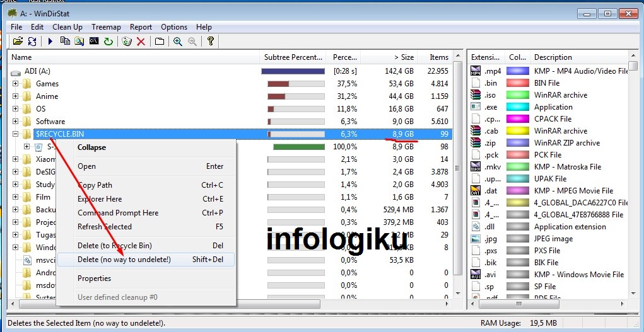
Task: Click the directory list horizontal scrollbar thumb
Action: click(x=170, y=304)
